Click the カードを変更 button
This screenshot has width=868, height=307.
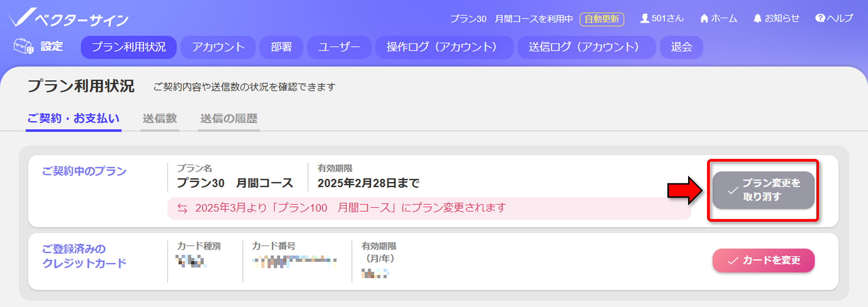pos(763,260)
